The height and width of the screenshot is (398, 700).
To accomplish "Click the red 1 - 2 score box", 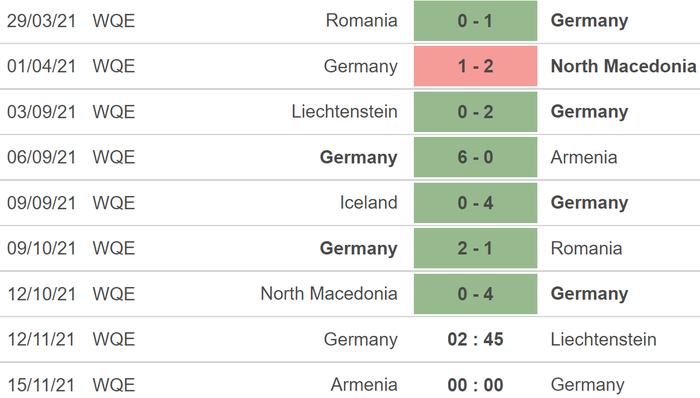I will (475, 66).
